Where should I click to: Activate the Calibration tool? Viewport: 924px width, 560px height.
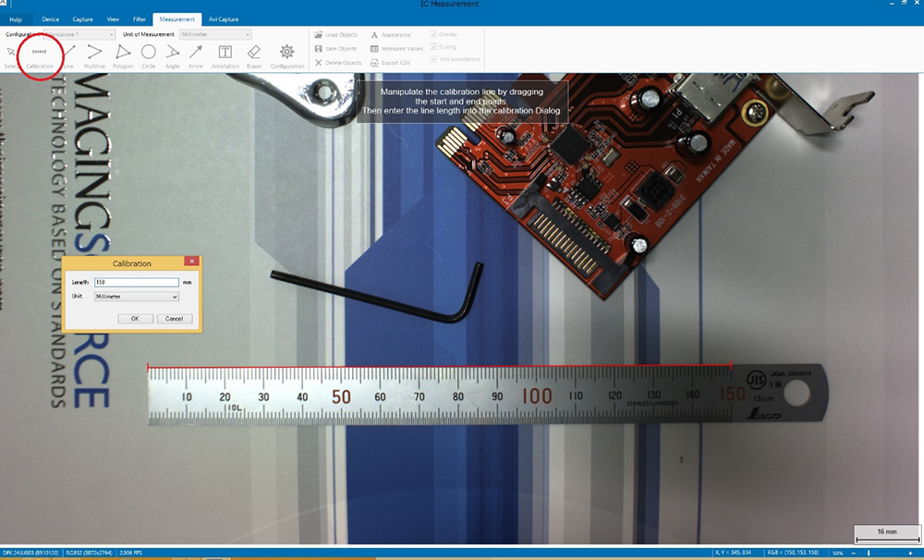point(40,57)
